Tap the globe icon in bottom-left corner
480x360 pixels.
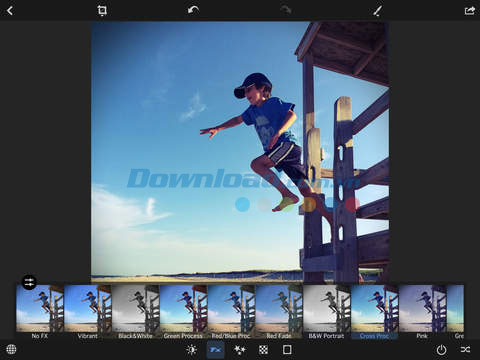click(11, 349)
